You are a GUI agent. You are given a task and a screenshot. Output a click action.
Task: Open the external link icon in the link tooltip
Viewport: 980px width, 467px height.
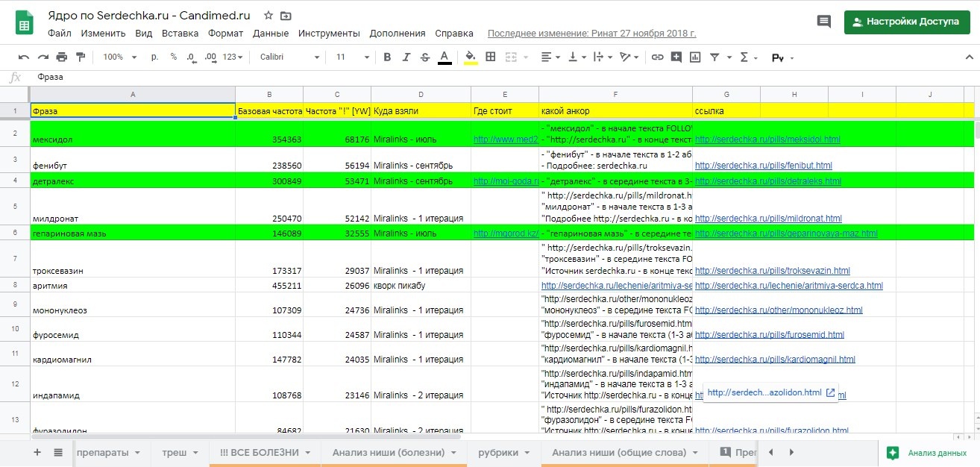tap(830, 392)
